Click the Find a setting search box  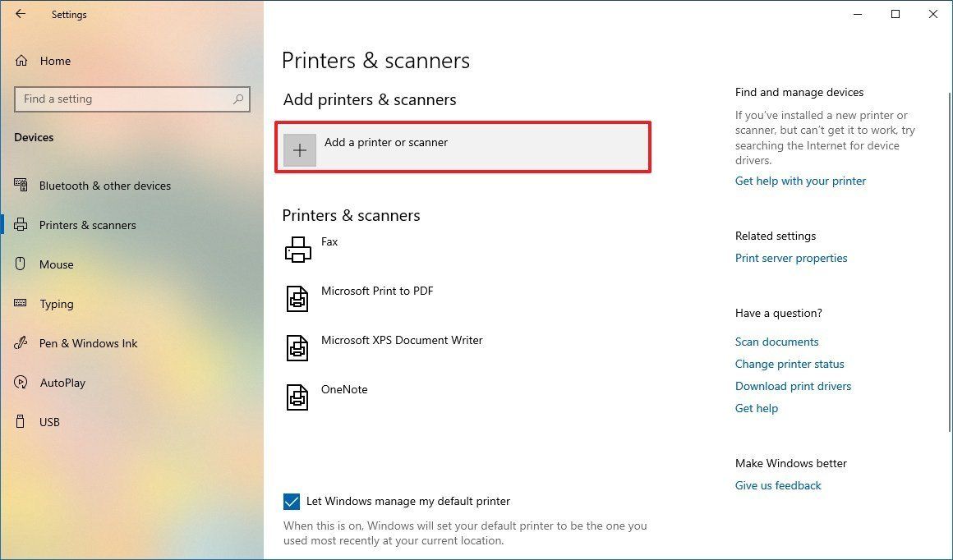(131, 99)
